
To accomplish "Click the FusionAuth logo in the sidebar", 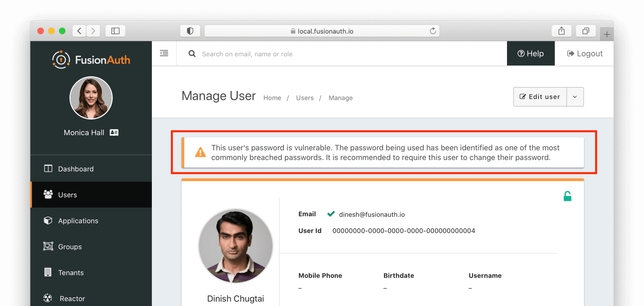I will (x=91, y=60).
